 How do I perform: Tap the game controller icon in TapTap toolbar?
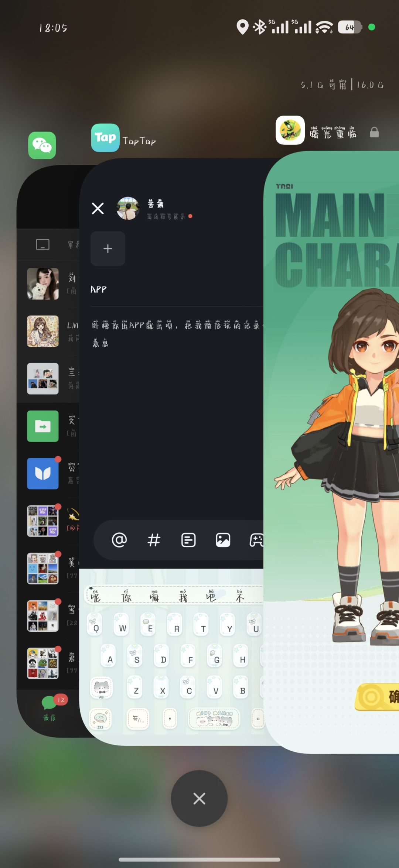click(256, 540)
